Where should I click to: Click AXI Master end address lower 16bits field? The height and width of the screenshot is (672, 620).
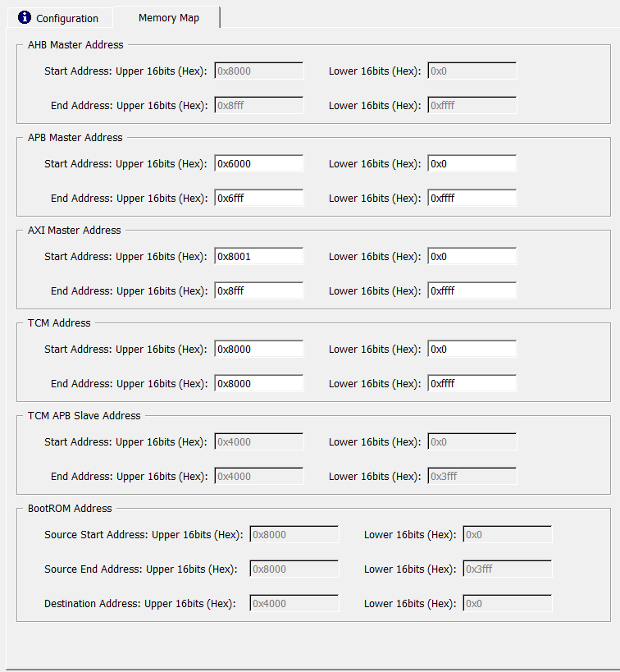(x=472, y=290)
